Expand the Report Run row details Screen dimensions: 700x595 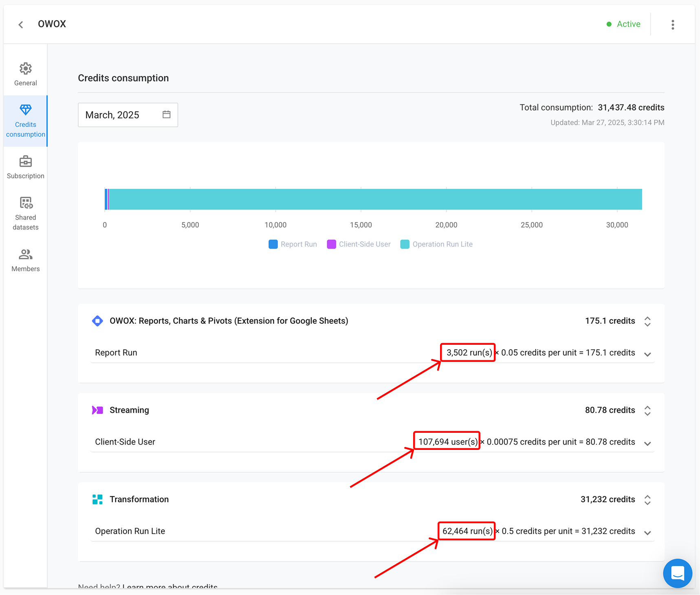(647, 354)
